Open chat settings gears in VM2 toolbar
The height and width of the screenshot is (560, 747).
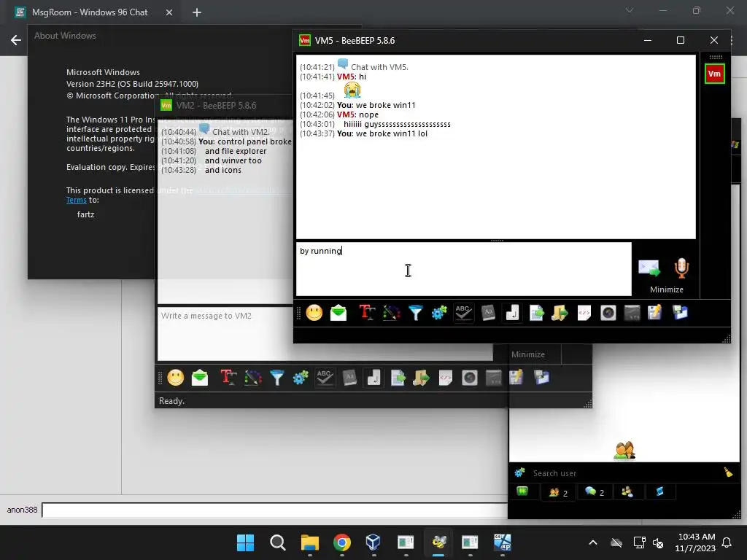tap(301, 378)
